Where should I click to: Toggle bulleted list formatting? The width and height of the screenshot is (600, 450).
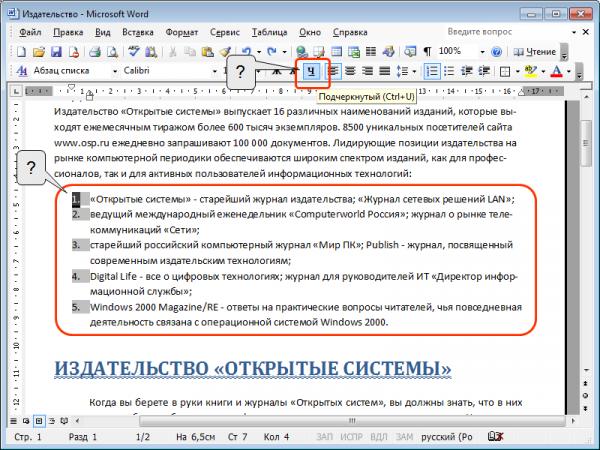(449, 71)
